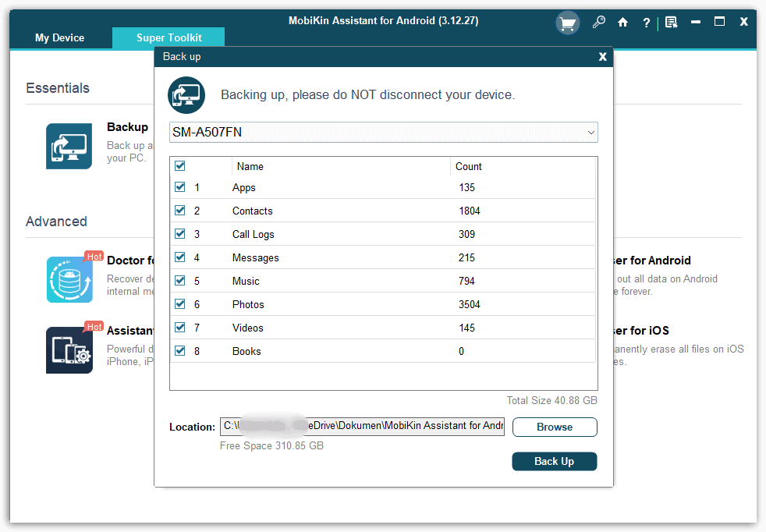
Task: Click the Music count 794
Action: 466,282
